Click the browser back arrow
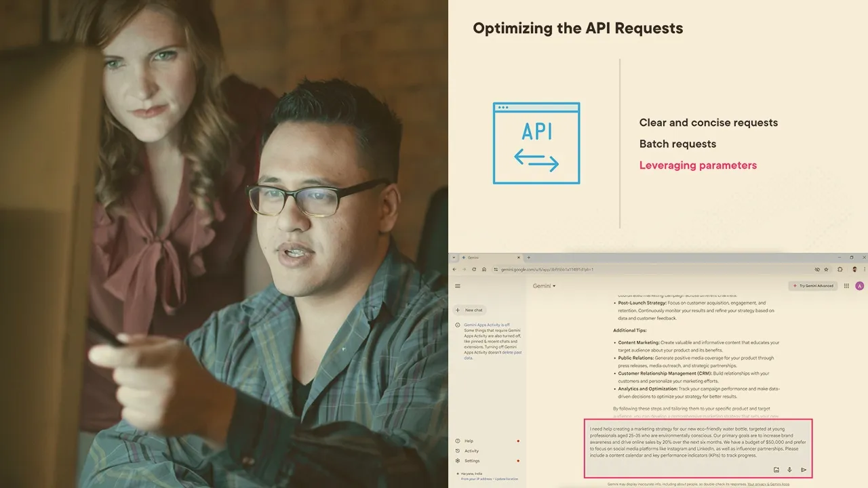This screenshot has height=488, width=868. pos(454,269)
